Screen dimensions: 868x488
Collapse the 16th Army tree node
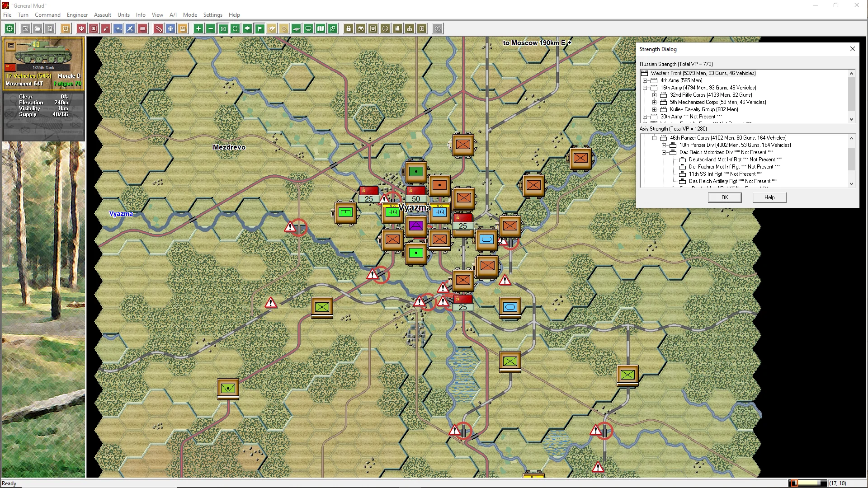[x=645, y=88]
